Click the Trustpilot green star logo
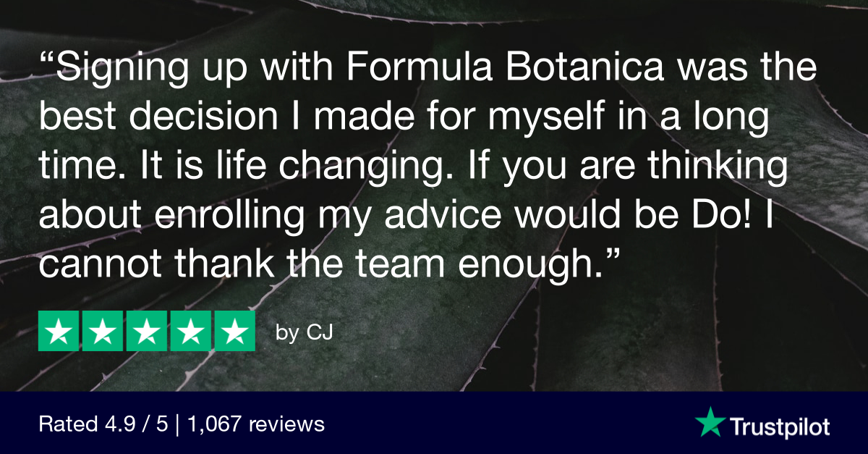Screen dimensions: 868x454 [710, 421]
